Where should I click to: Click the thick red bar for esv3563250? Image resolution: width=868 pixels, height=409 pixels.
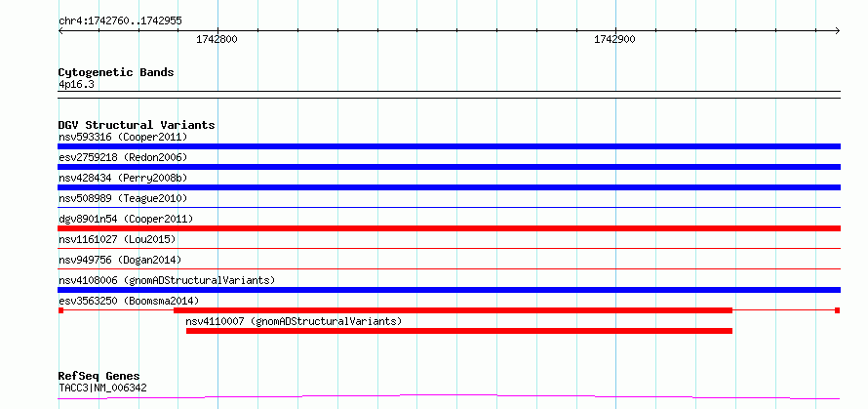(x=453, y=310)
